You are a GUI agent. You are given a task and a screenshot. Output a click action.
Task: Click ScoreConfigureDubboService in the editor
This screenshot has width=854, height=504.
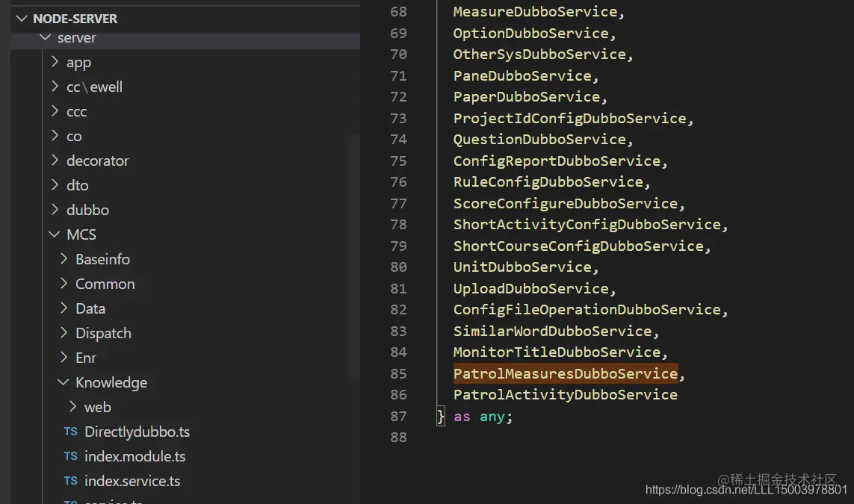(x=566, y=204)
